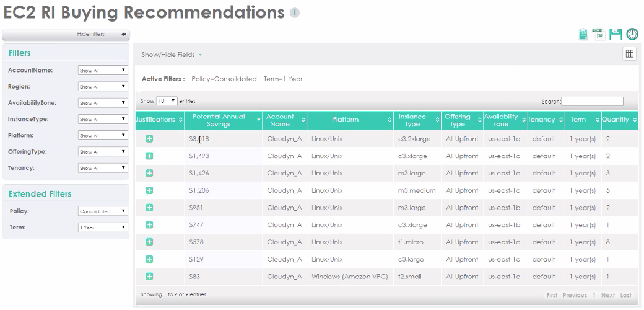Go to First page of results

point(552,295)
